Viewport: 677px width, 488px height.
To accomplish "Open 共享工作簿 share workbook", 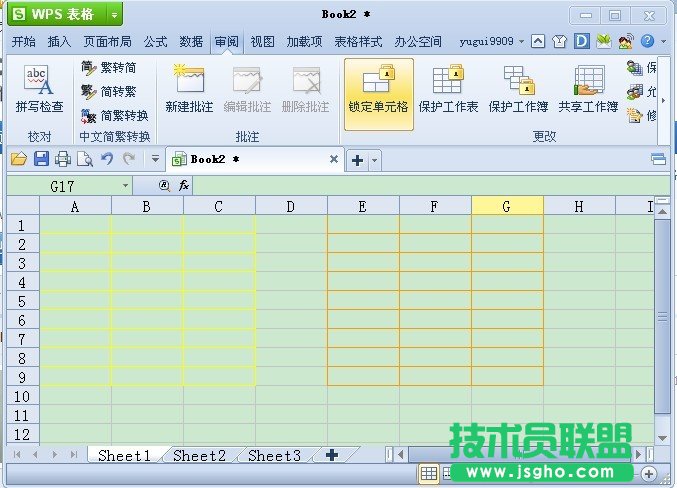I will (x=588, y=90).
